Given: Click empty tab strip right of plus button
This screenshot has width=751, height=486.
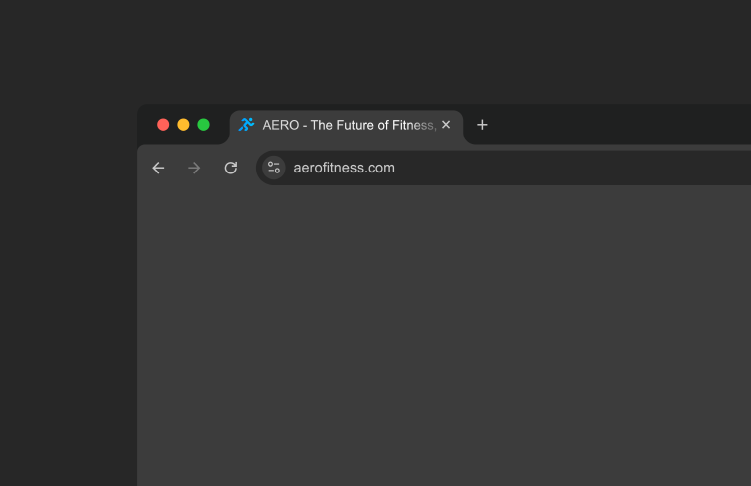Looking at the screenshot, I should click(x=620, y=125).
